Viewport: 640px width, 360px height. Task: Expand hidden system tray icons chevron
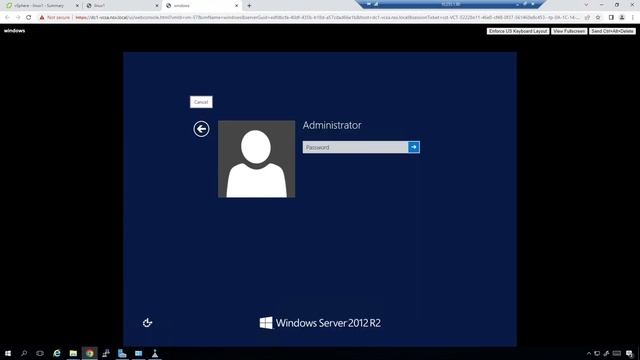589,353
